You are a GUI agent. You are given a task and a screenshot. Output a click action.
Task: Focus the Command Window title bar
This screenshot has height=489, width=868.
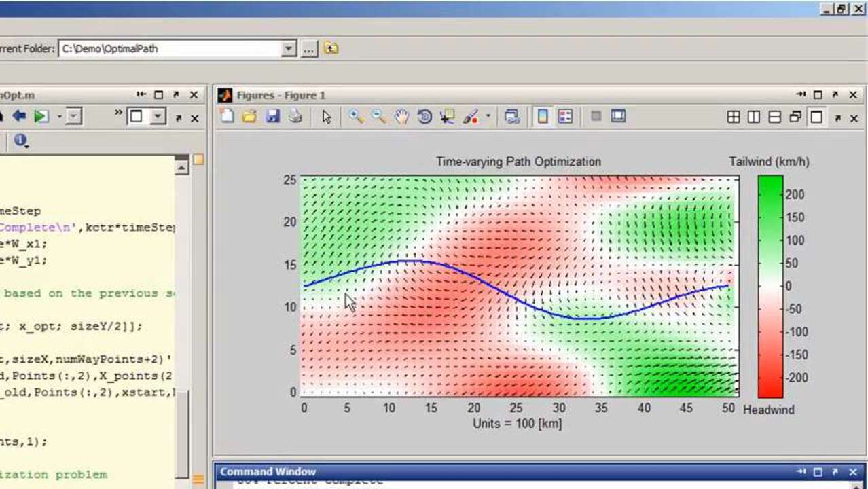(268, 471)
